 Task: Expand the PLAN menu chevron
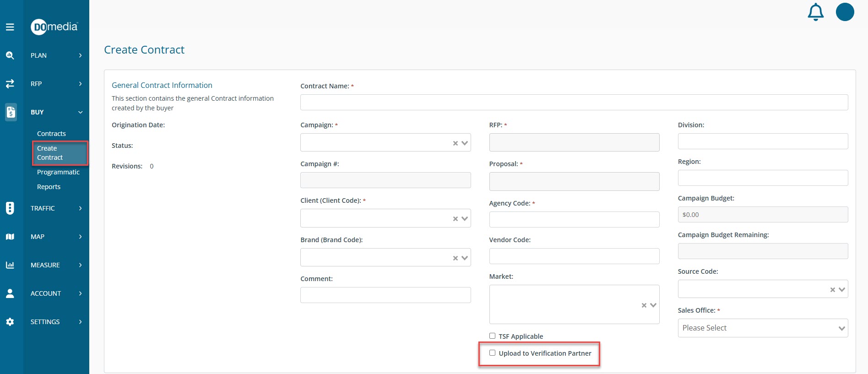(81, 55)
